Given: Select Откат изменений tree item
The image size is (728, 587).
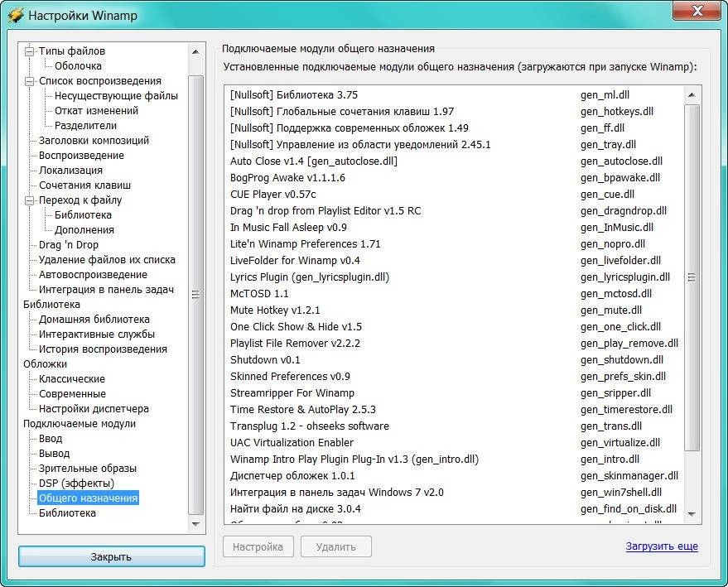Looking at the screenshot, I should [x=96, y=110].
